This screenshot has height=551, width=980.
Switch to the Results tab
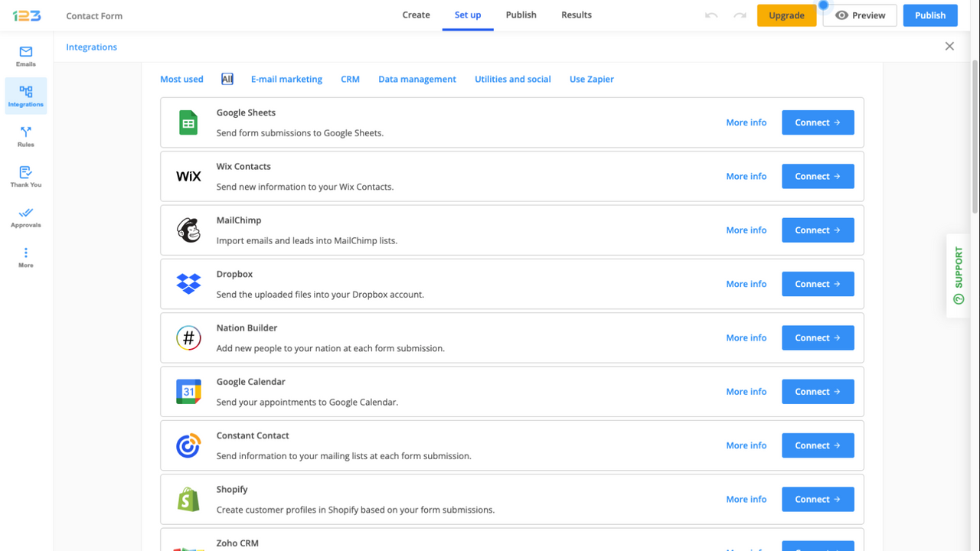pos(577,15)
